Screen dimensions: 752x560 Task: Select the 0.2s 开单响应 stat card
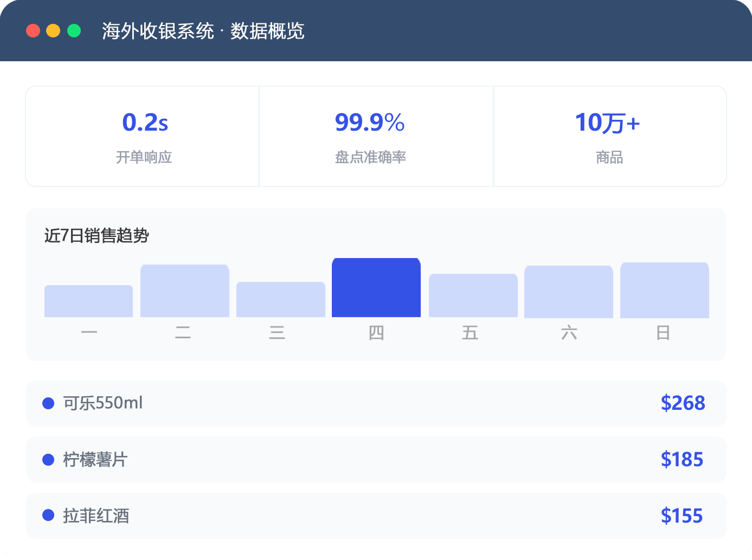click(x=143, y=137)
